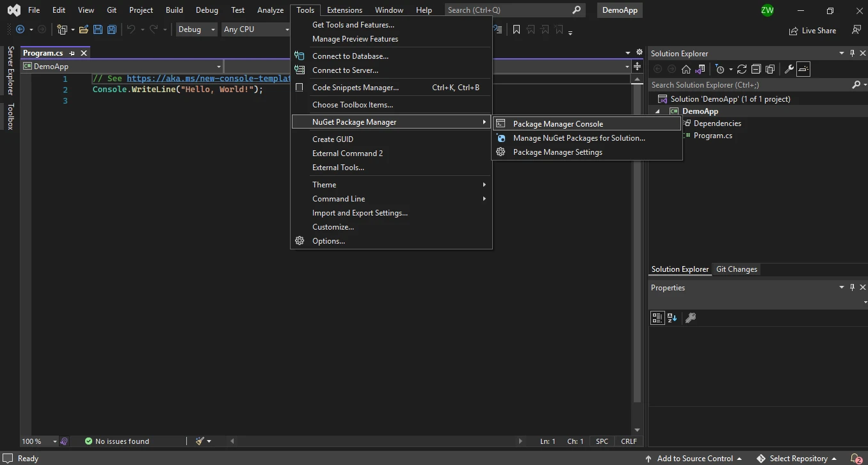Click the bookmark icon in the toolbar
The height and width of the screenshot is (465, 868).
point(517,29)
